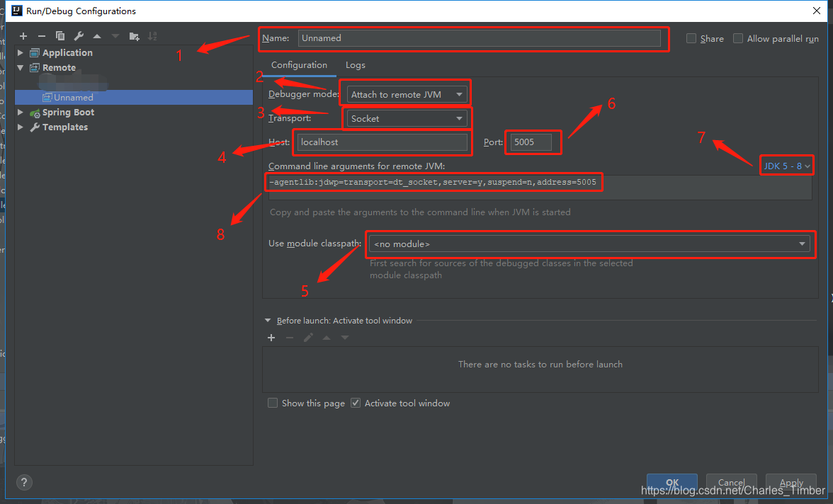Image resolution: width=833 pixels, height=504 pixels.
Task: Open the Debugger mode dropdown
Action: pos(407,95)
